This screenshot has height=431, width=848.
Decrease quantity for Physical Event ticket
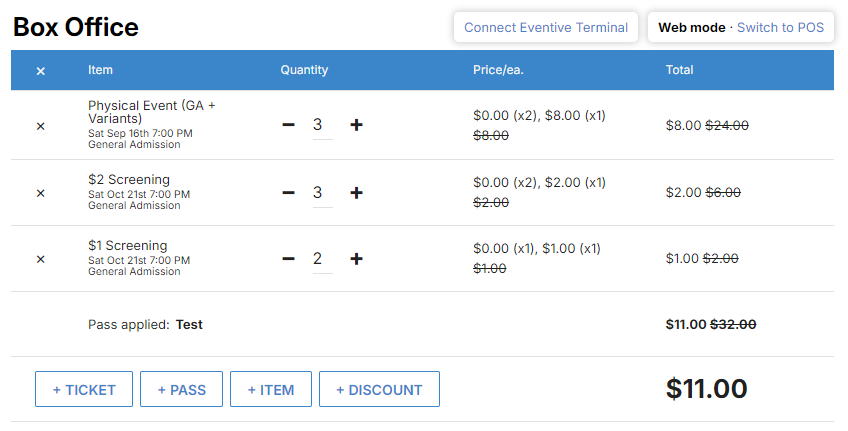pos(289,125)
